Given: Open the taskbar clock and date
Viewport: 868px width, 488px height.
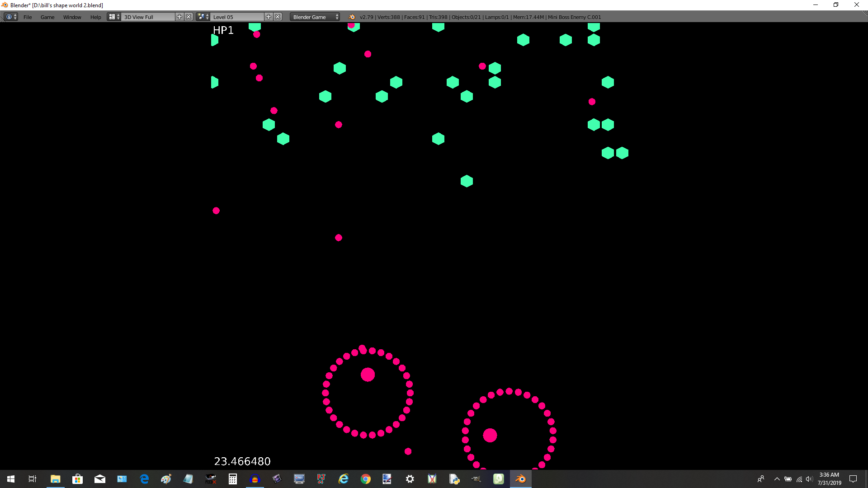Looking at the screenshot, I should click(x=829, y=479).
